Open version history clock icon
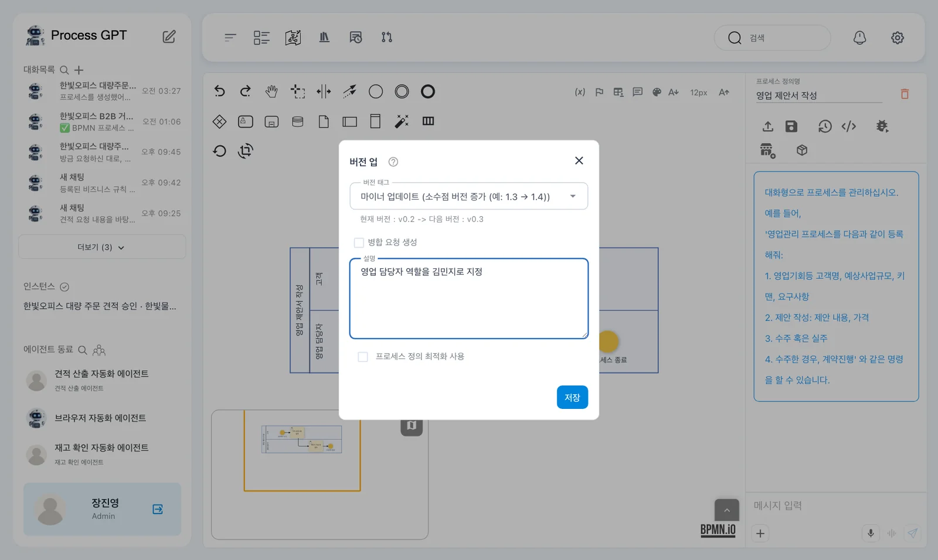Screen dimensions: 938x560 [825, 126]
